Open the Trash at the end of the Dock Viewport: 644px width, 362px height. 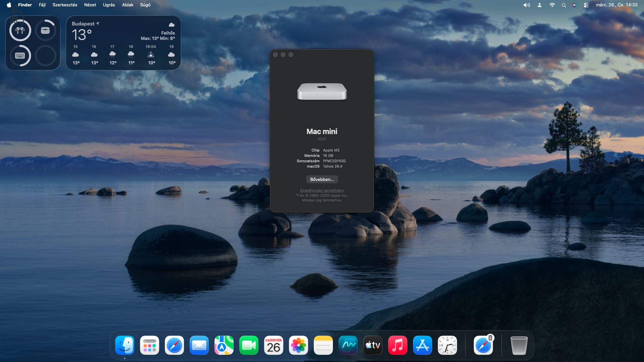519,345
